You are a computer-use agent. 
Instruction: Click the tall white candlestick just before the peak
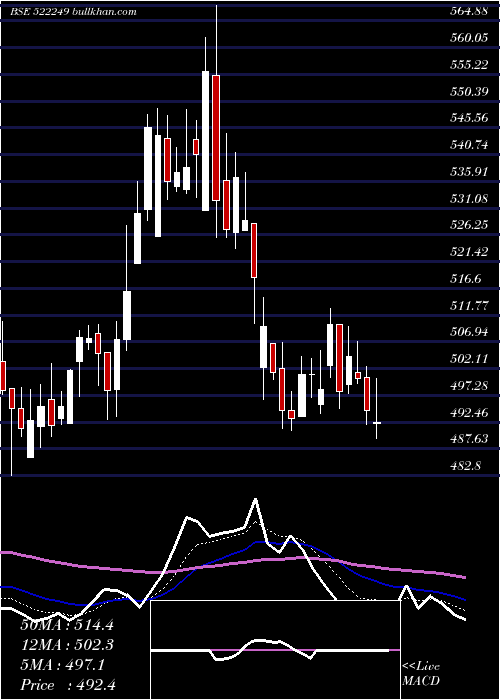click(205, 141)
